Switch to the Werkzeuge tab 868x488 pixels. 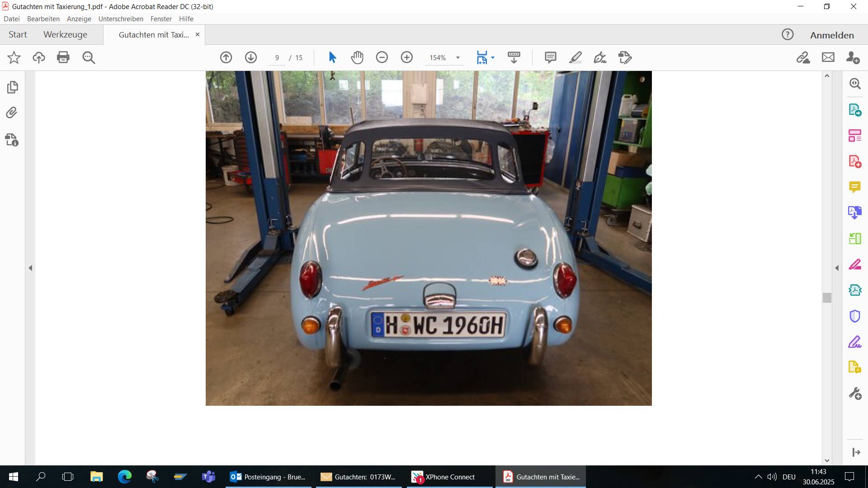[65, 35]
